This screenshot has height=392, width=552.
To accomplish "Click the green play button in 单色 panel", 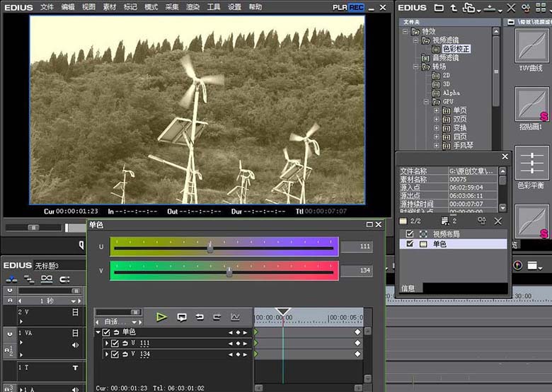I will point(161,317).
